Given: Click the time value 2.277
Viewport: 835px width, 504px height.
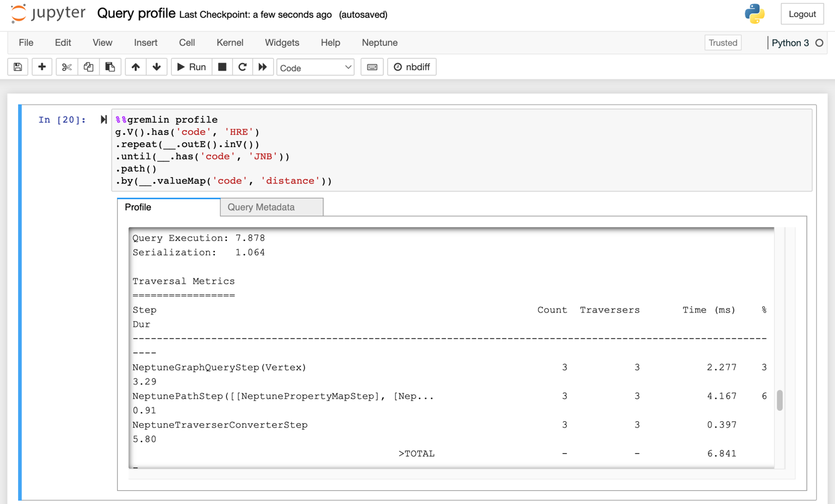Looking at the screenshot, I should [x=722, y=368].
